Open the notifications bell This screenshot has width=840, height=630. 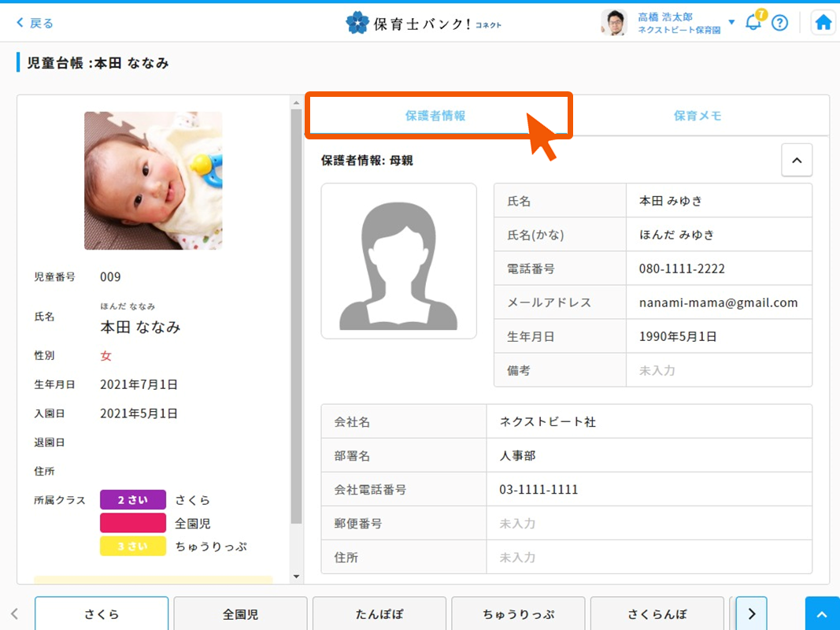click(753, 22)
